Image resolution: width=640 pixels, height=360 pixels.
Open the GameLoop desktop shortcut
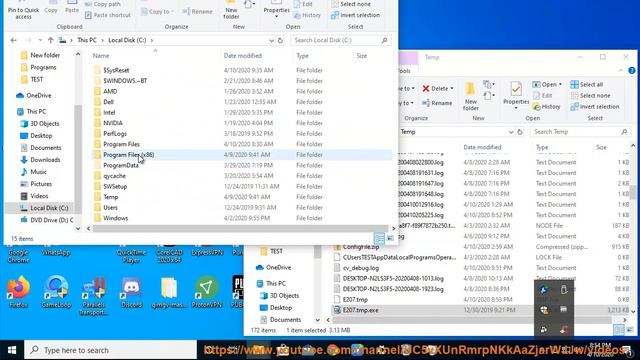point(56,291)
